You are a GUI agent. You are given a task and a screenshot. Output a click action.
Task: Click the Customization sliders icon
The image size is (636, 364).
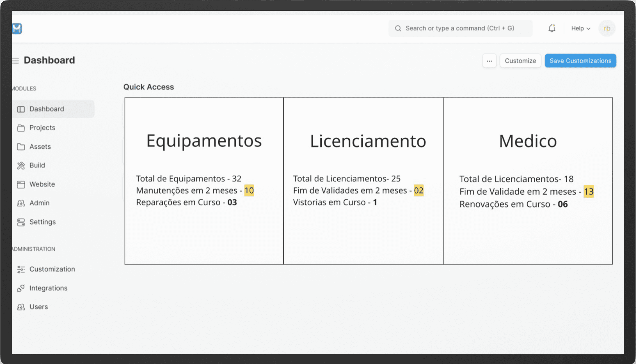coord(21,269)
